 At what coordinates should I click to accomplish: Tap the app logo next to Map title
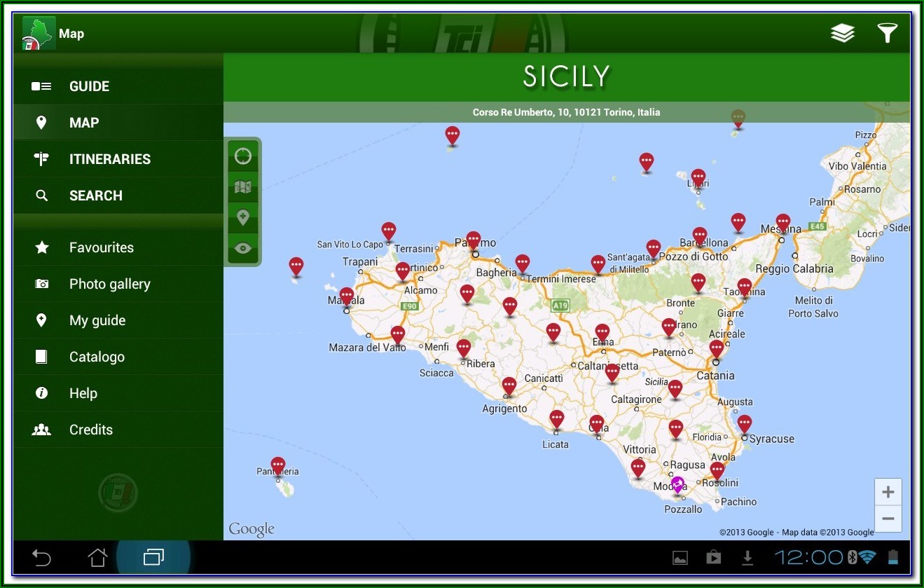coord(39,33)
